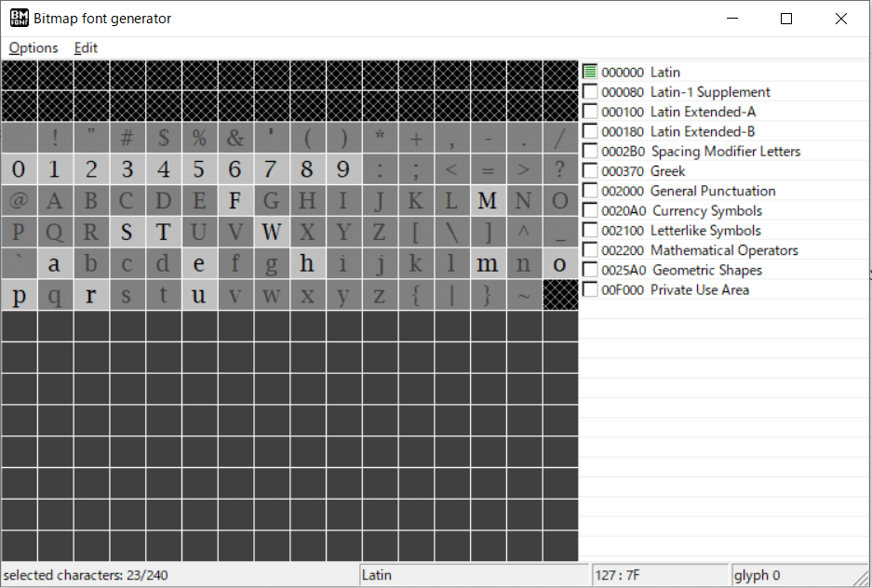Check the Latin Extended-B checkbox
The height and width of the screenshot is (588, 872).
[x=590, y=131]
